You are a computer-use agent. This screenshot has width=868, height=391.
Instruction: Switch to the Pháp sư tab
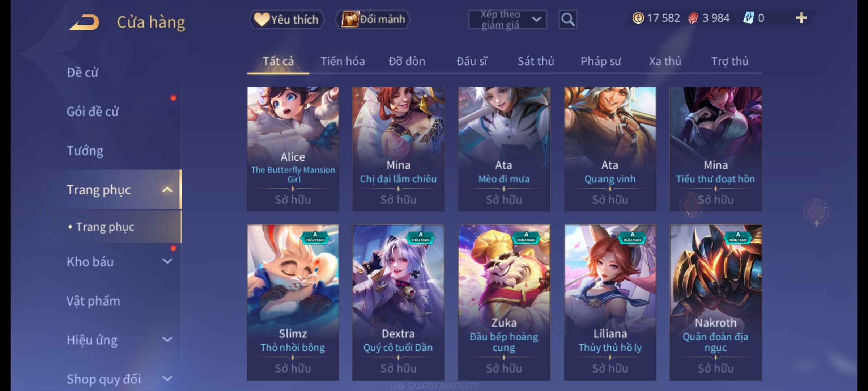[x=601, y=61]
